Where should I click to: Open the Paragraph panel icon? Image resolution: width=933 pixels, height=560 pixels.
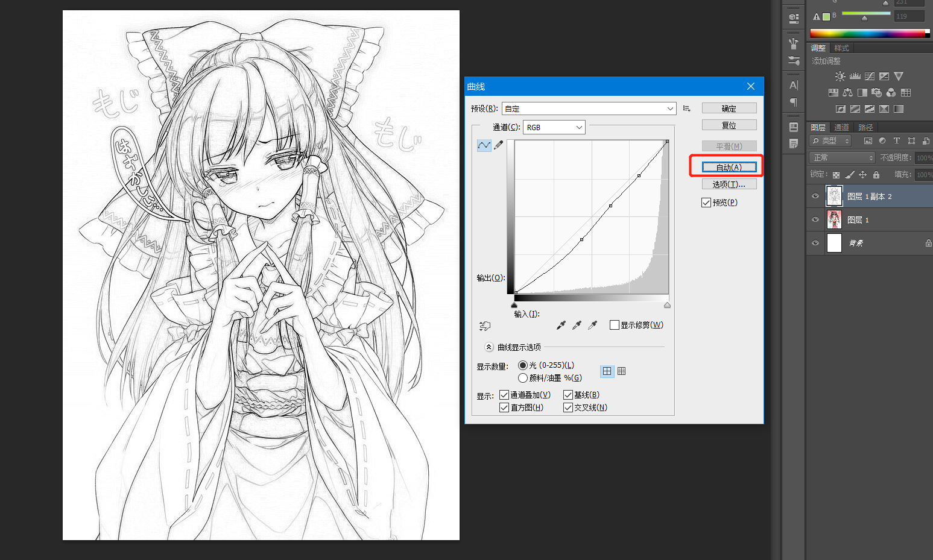click(x=794, y=102)
